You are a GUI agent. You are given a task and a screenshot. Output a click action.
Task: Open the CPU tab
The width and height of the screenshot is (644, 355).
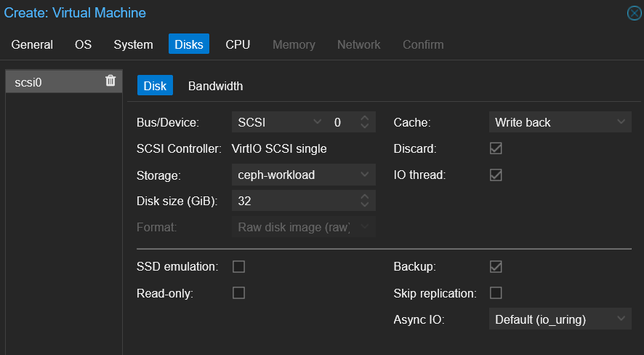point(238,44)
